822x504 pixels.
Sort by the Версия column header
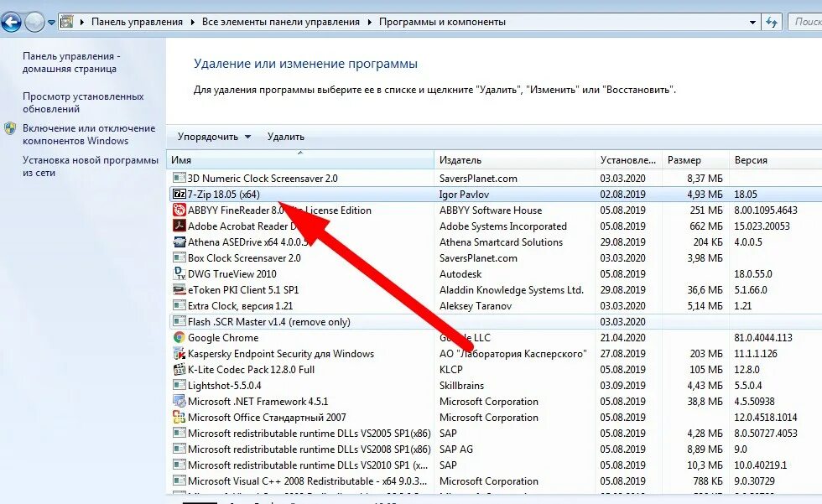pos(776,160)
